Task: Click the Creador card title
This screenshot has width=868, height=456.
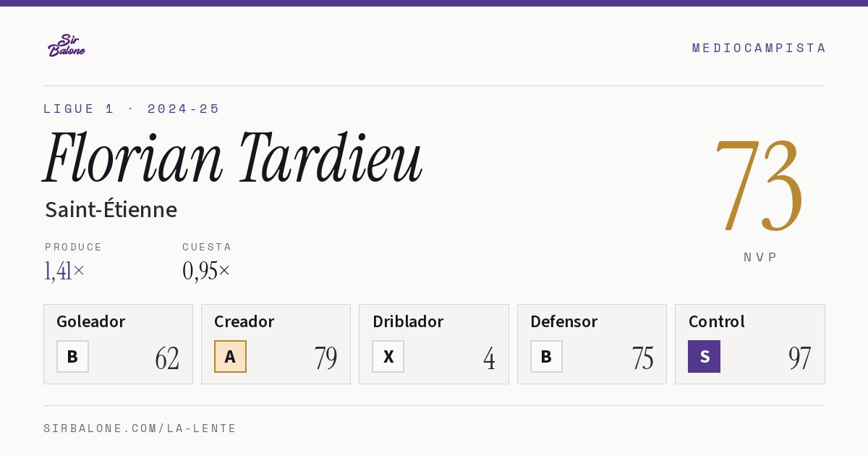Action: 244,321
